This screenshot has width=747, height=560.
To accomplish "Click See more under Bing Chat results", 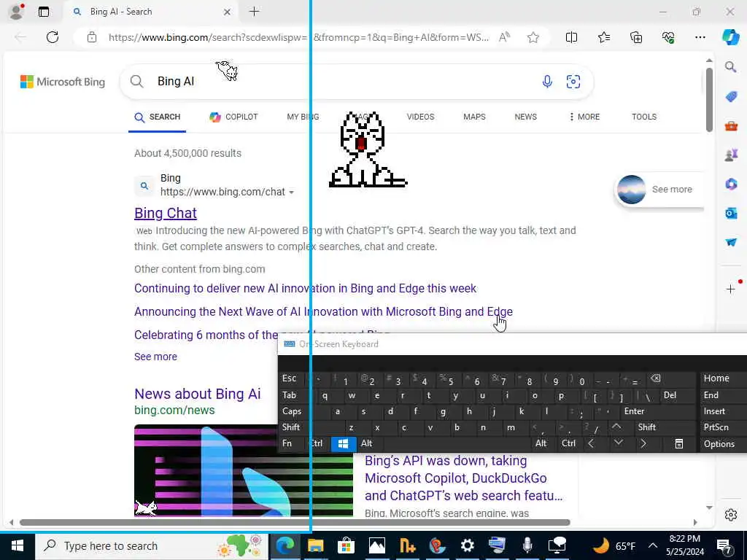I will coord(155,357).
